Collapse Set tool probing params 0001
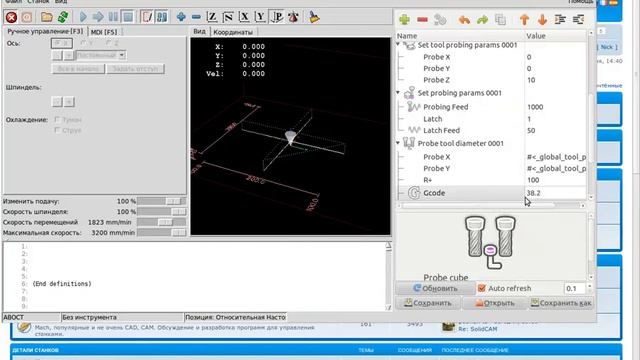Image resolution: width=640 pixels, height=360 pixels. (398, 44)
